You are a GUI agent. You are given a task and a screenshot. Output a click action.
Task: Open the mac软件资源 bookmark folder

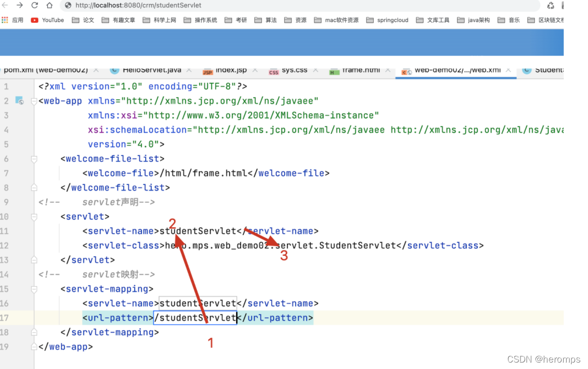(x=336, y=20)
